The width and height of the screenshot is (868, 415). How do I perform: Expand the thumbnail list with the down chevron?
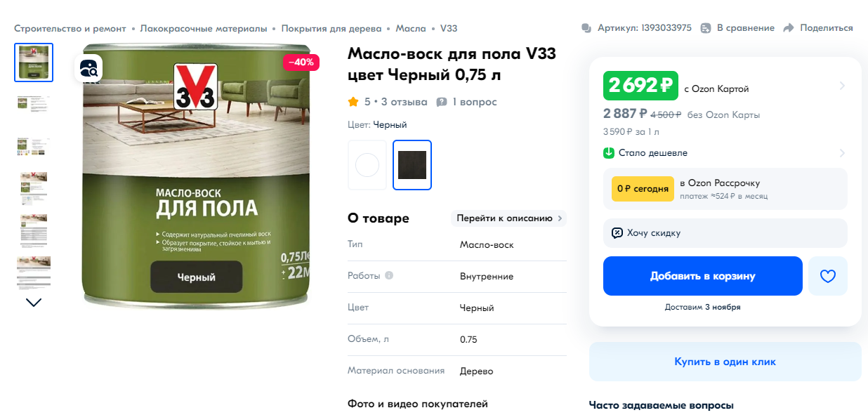(34, 303)
